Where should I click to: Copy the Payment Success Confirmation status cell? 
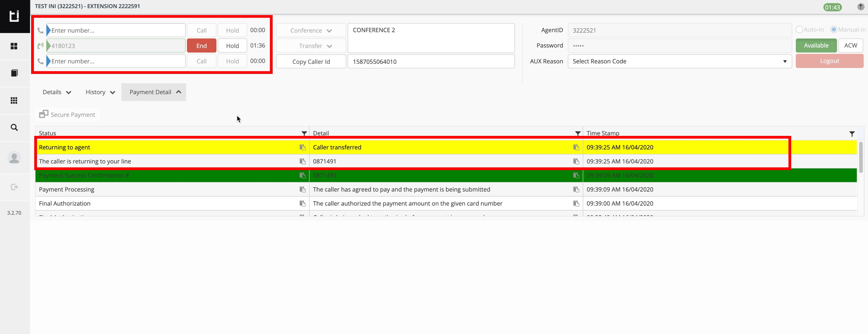pos(302,175)
